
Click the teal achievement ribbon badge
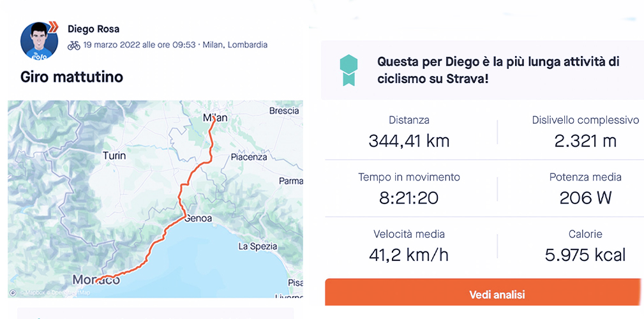(348, 70)
